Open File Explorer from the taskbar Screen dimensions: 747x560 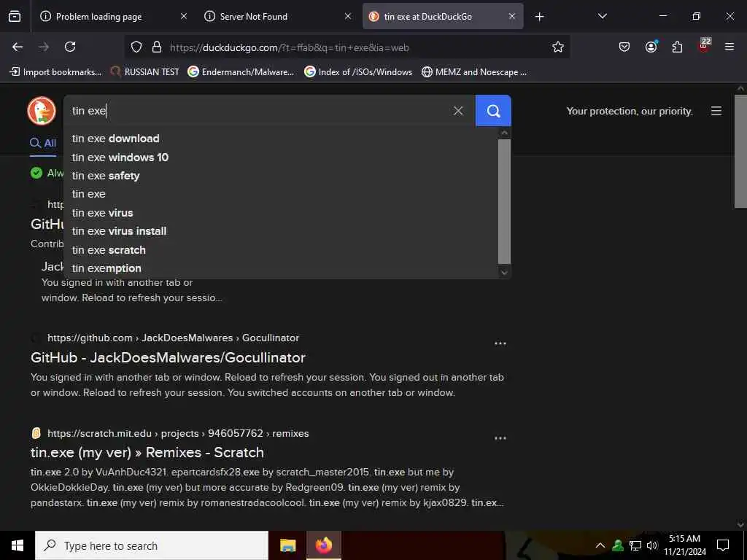tap(287, 545)
